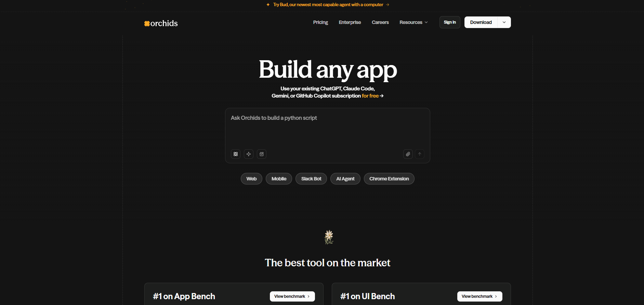View benchmark for UI Bench
The width and height of the screenshot is (644, 305).
(x=479, y=296)
